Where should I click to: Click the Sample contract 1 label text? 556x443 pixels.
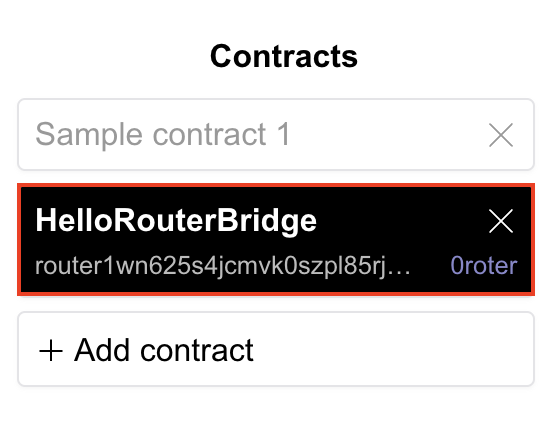163,135
